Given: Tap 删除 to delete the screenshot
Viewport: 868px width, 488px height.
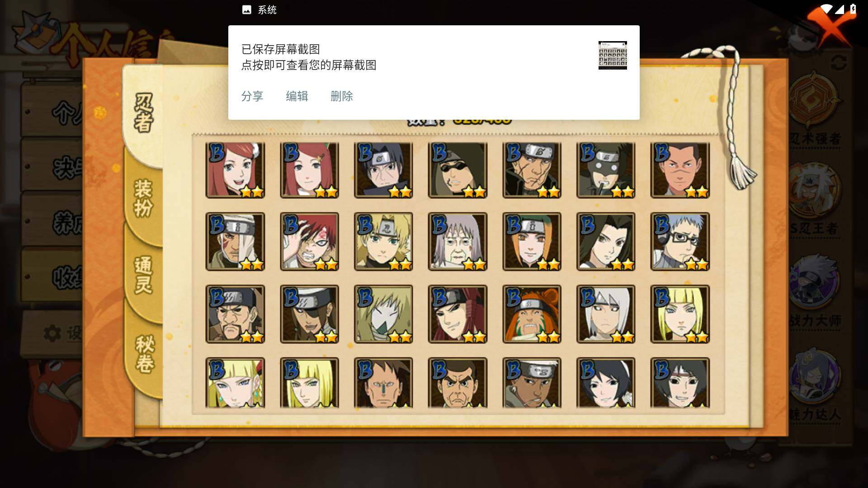Looking at the screenshot, I should [342, 96].
